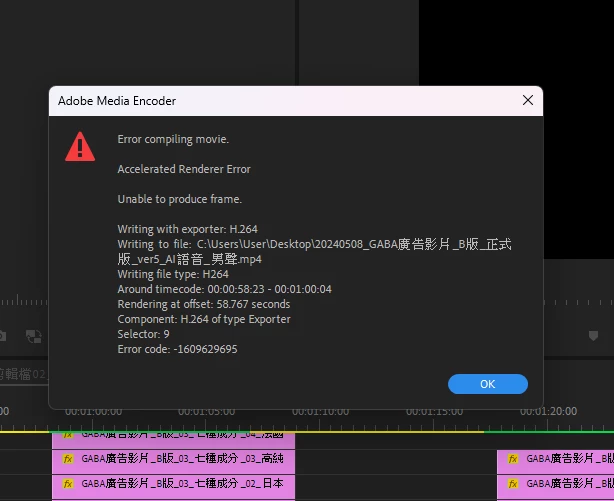Select the 七種成分_04_法國 timeline clip
The height and width of the screenshot is (501, 614).
pyautogui.click(x=173, y=440)
